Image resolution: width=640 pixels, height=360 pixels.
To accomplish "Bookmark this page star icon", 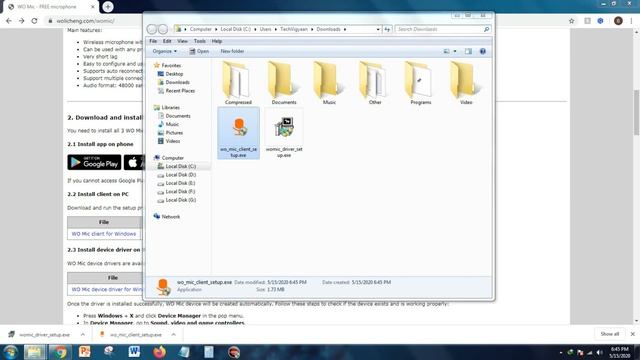I will click(571, 21).
